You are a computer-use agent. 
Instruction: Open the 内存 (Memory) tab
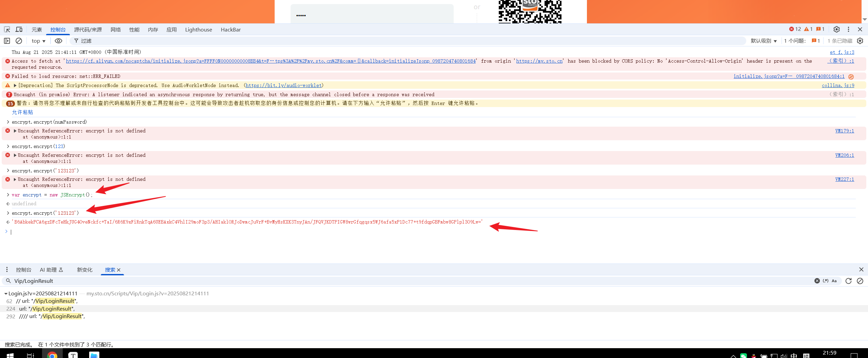153,30
